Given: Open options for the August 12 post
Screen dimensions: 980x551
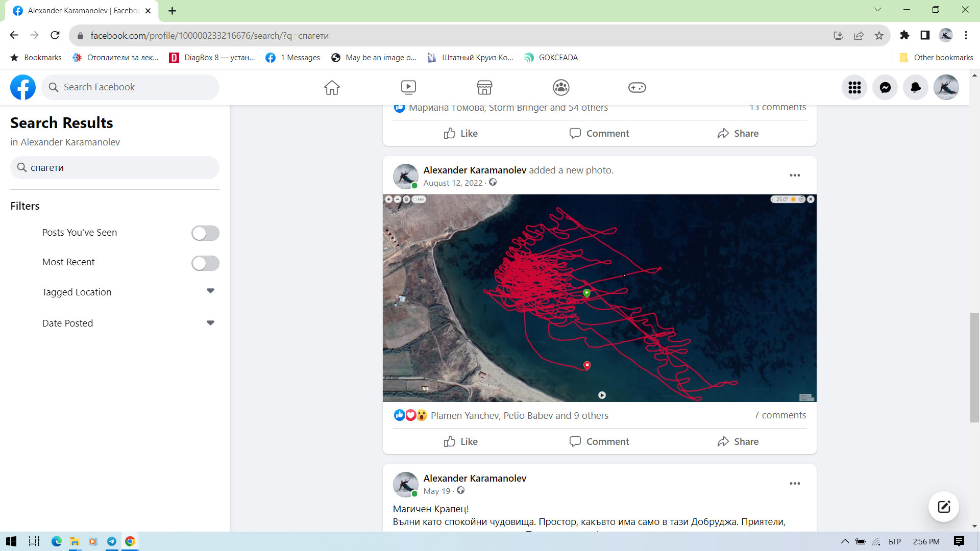Looking at the screenshot, I should pyautogui.click(x=795, y=176).
